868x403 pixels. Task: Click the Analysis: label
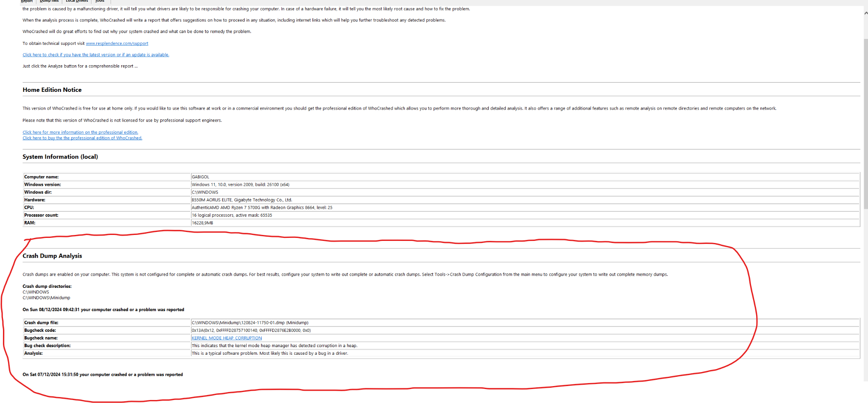pyautogui.click(x=33, y=353)
